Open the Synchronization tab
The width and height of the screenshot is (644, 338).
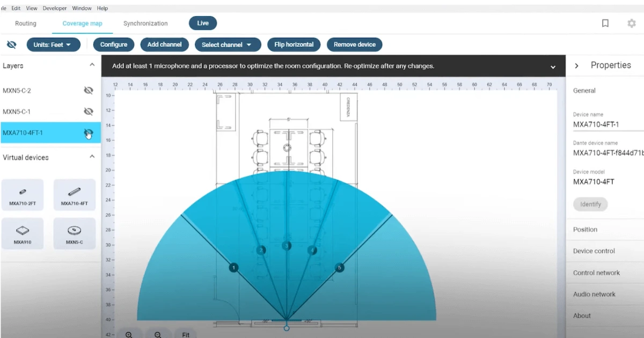tap(145, 24)
